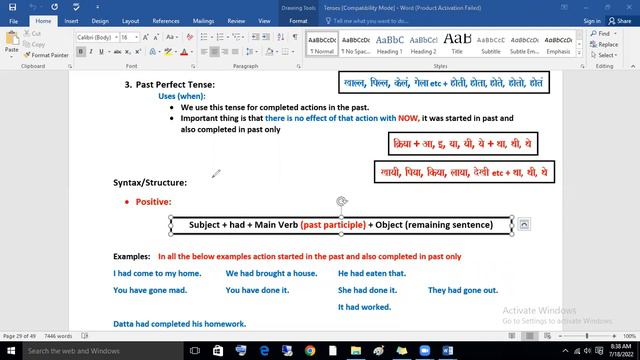The image size is (640, 360).
Task: Cut the selected content
Action: coord(32,33)
